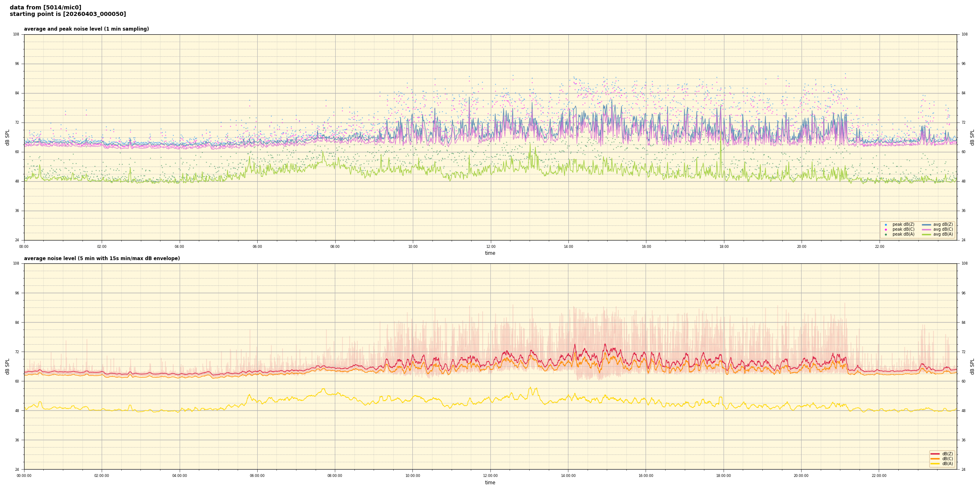Click yellow dB(A) legend in lower chart
980x490 pixels.
pyautogui.click(x=935, y=463)
